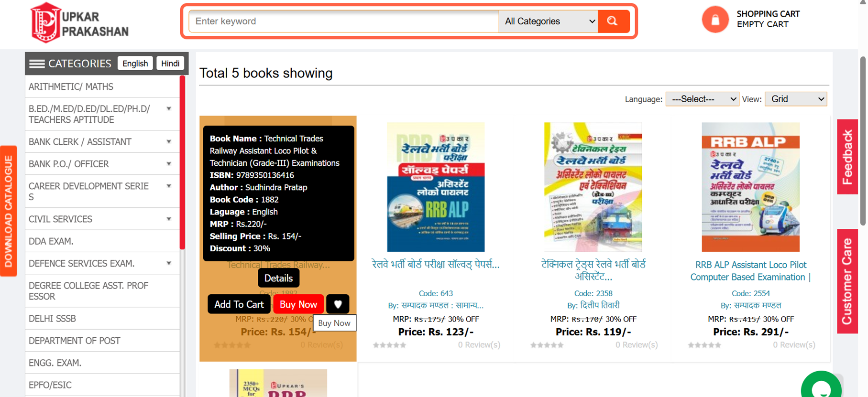The image size is (868, 397).
Task: Click the star rating under Price Rs. 119/-
Action: click(547, 345)
